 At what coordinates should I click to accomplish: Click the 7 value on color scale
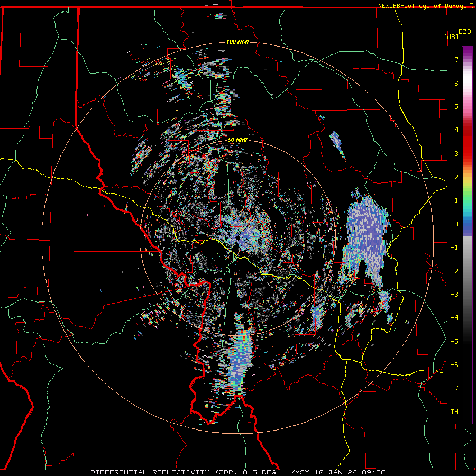tap(456, 59)
